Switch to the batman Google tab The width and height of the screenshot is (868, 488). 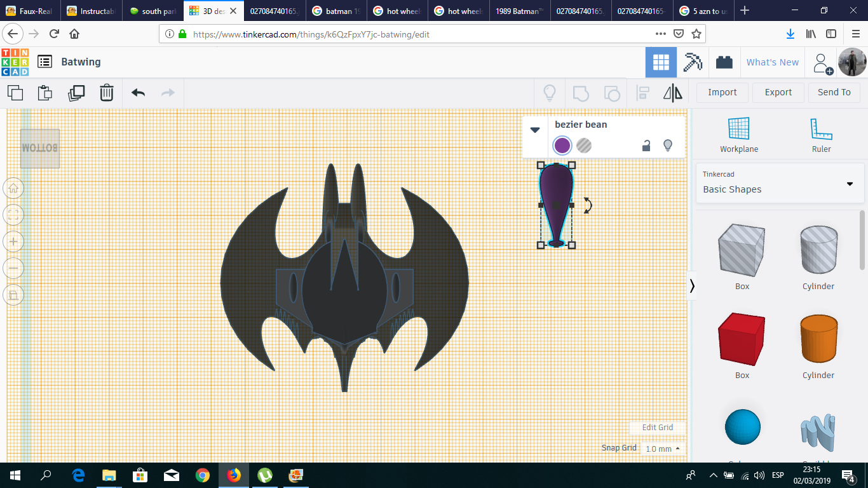pyautogui.click(x=337, y=11)
